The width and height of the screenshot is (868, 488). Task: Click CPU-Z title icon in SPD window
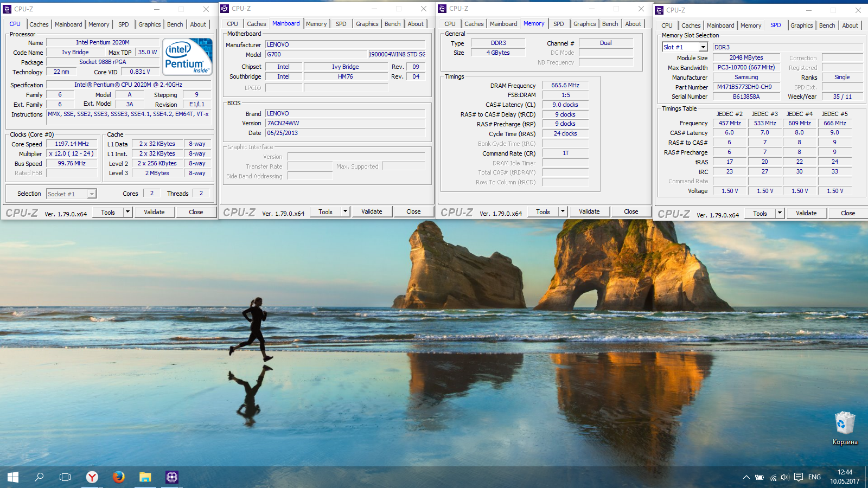[x=659, y=10]
